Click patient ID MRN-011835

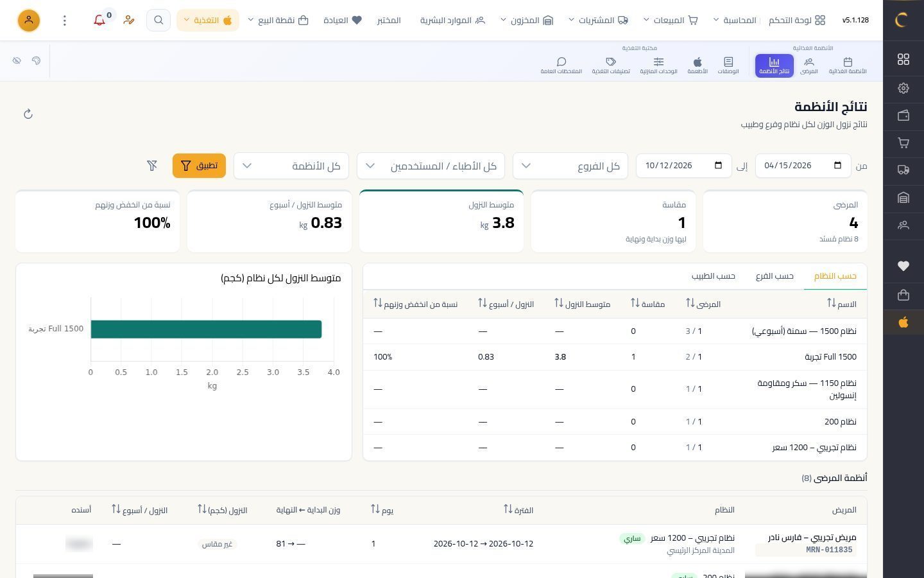tap(830, 550)
